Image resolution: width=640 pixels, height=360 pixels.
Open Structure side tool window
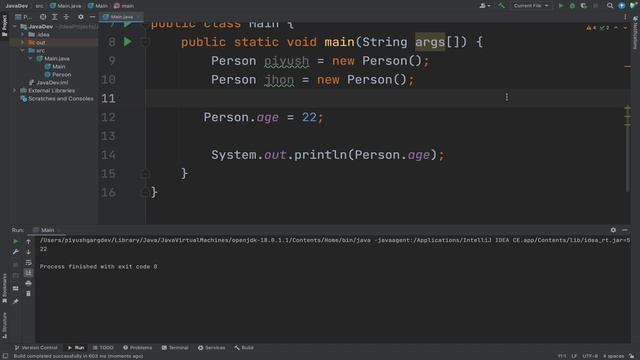(4, 325)
